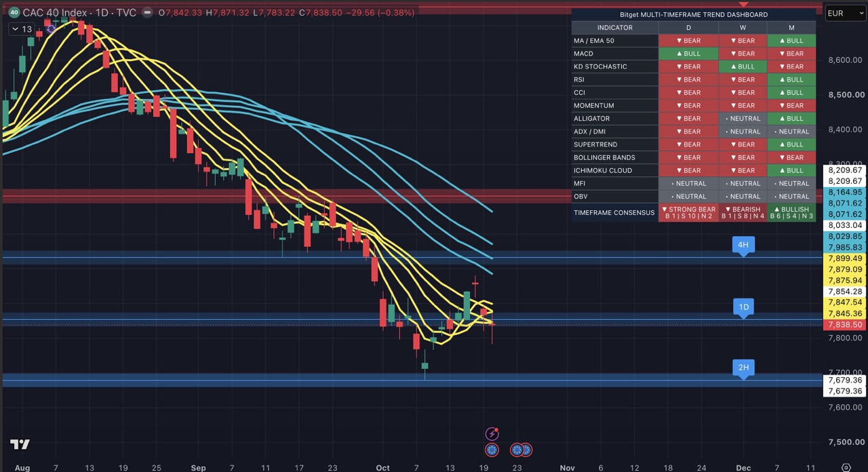
Task: Click the ADX / DMI row label
Action: coord(589,131)
